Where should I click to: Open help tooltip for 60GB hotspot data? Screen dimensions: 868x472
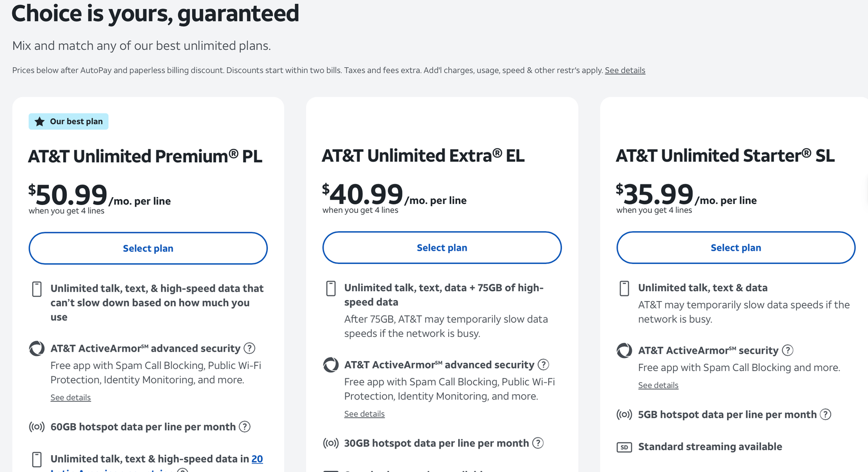245,427
